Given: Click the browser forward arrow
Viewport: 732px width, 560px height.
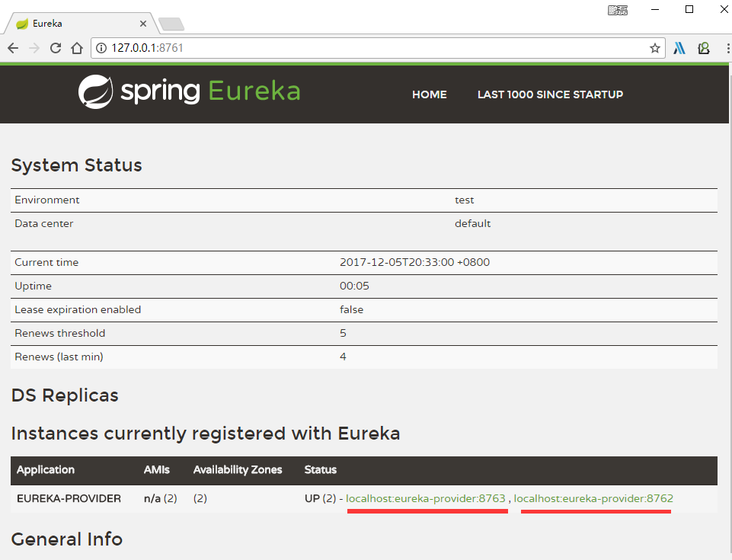Looking at the screenshot, I should pos(34,48).
